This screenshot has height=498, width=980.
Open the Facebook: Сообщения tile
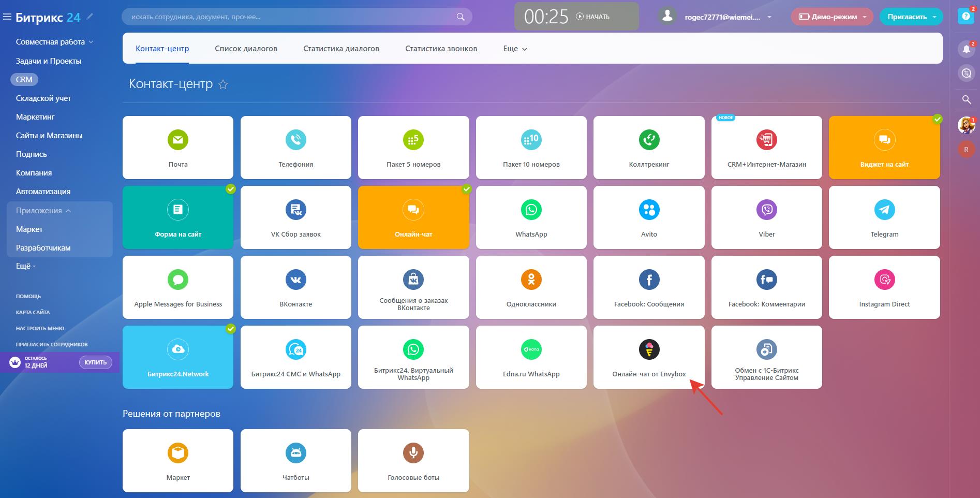(649, 287)
